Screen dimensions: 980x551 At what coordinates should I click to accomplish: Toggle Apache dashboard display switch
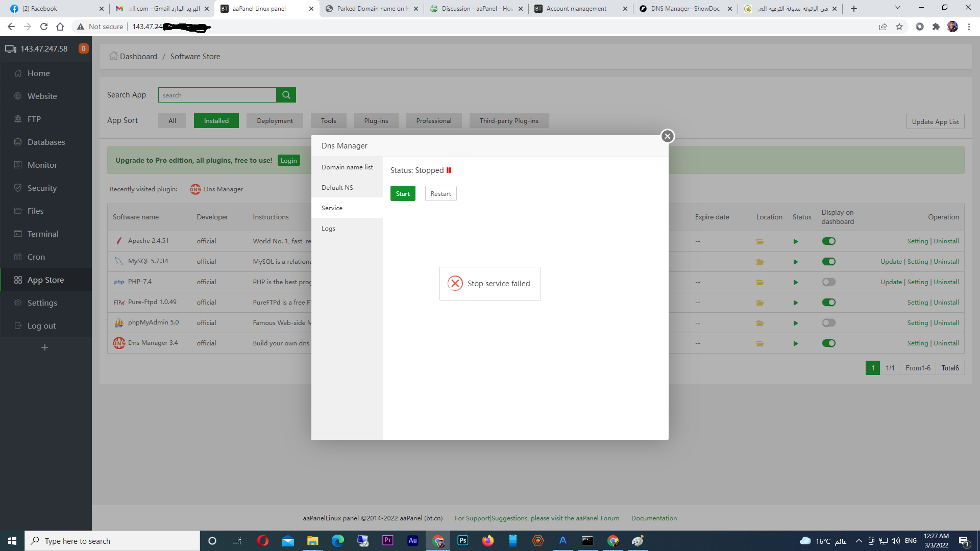click(828, 241)
